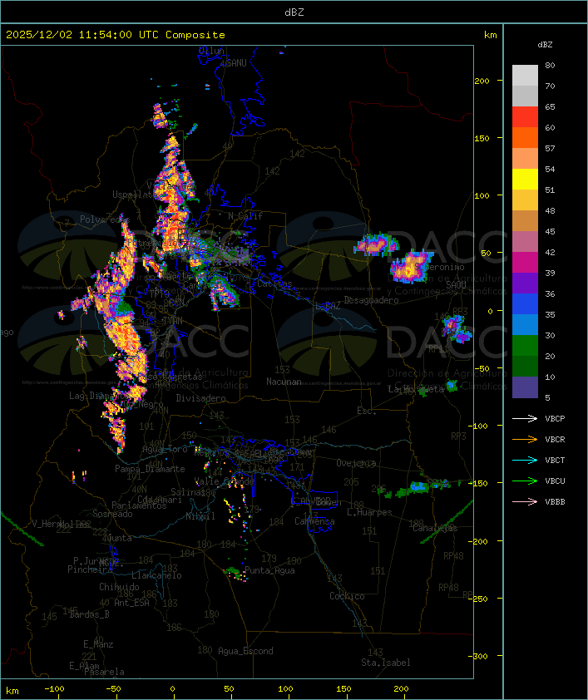This screenshot has width=588, height=700.
Task: Click the -100 tick on the horizontal axis
Action: [x=54, y=689]
